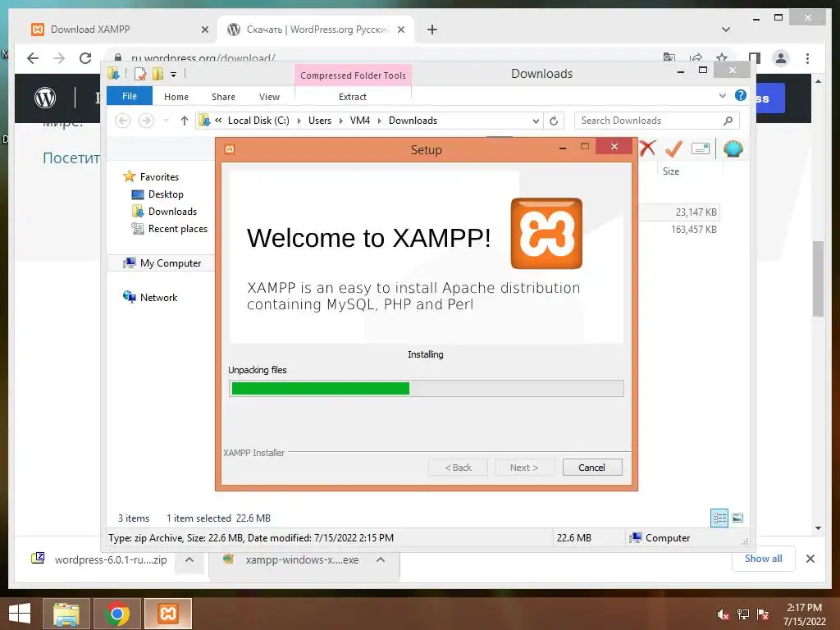Open the xampp-windows exe download options
The height and width of the screenshot is (630, 840).
tap(381, 559)
